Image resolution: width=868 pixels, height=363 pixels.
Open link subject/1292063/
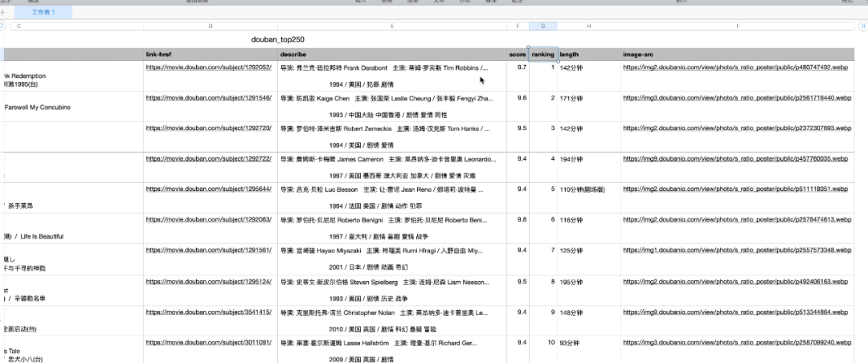[209, 220]
